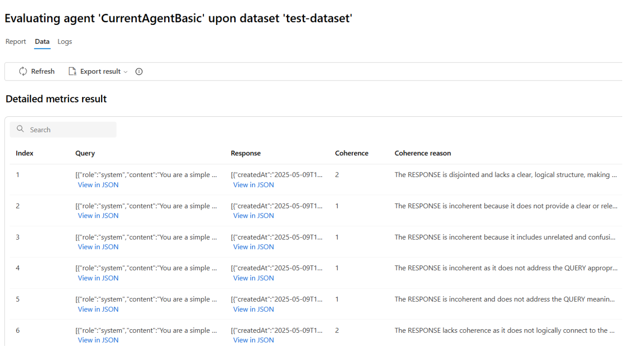644x355 pixels.
Task: Click the Index column header
Action: point(25,154)
